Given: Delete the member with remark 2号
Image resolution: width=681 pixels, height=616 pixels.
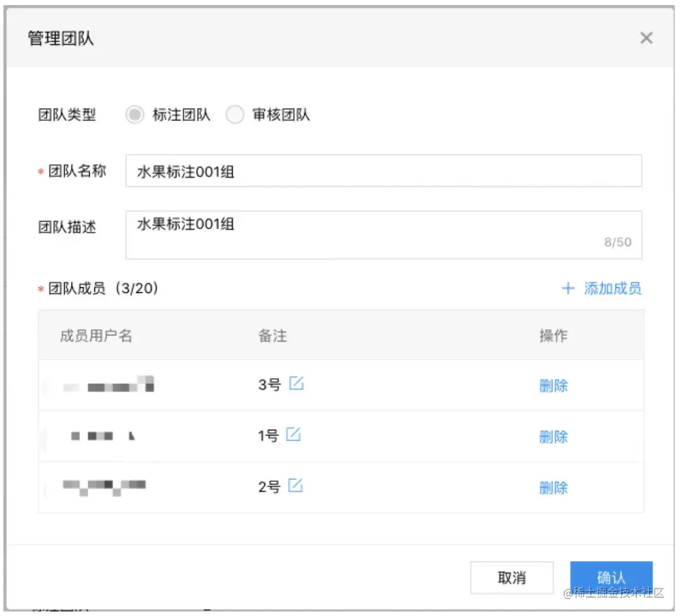Looking at the screenshot, I should pos(554,487).
